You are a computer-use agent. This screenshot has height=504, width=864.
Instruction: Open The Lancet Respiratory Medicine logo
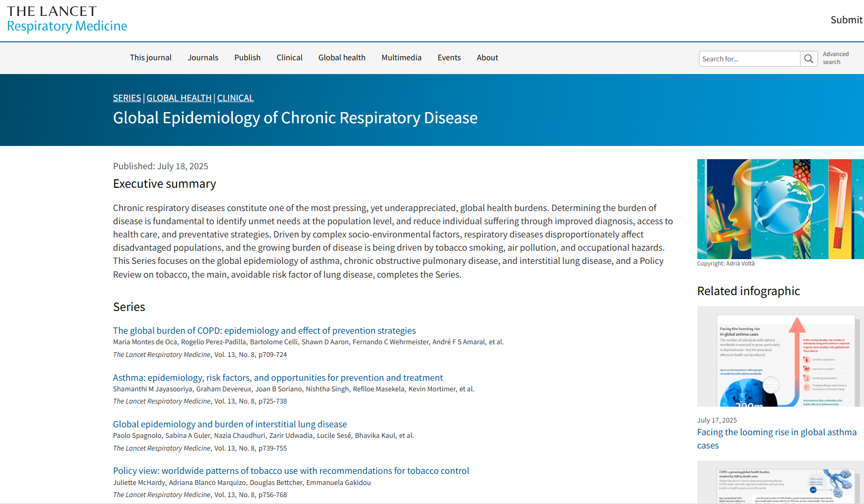pyautogui.click(x=67, y=19)
